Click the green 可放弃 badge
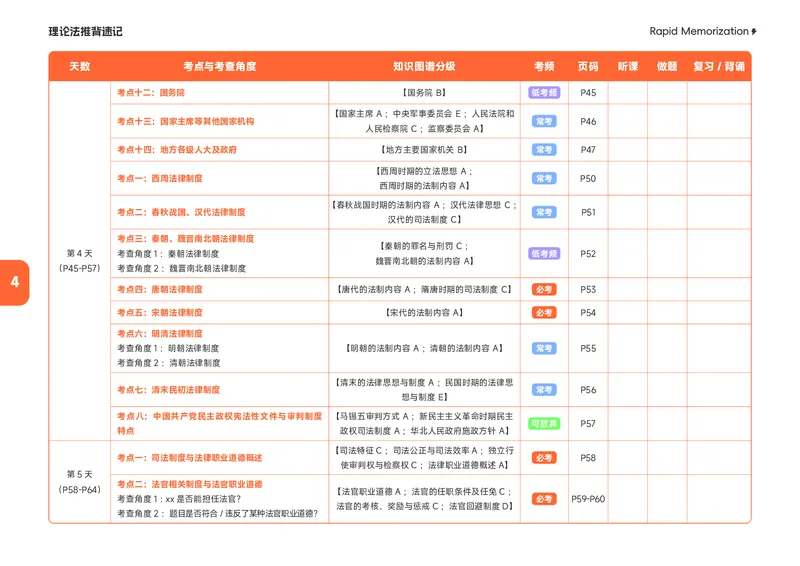 click(544, 424)
